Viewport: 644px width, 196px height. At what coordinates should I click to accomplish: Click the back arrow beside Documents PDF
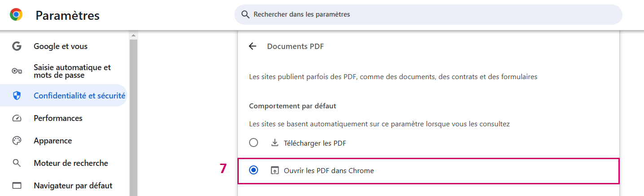pos(253,46)
